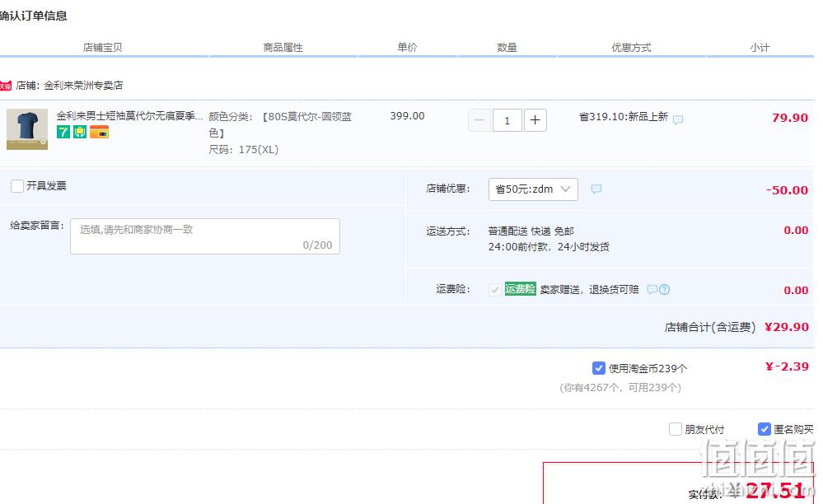
Task: Click comment bubble beside store coupon dropdown
Action: pyautogui.click(x=596, y=189)
